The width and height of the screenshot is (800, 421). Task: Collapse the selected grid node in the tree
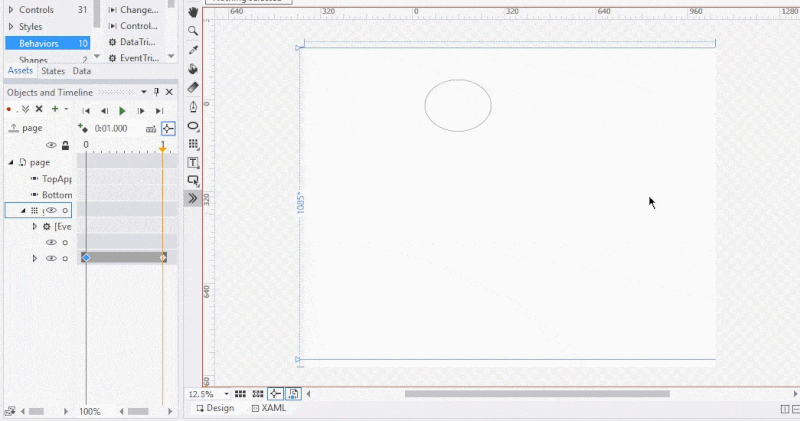(23, 210)
